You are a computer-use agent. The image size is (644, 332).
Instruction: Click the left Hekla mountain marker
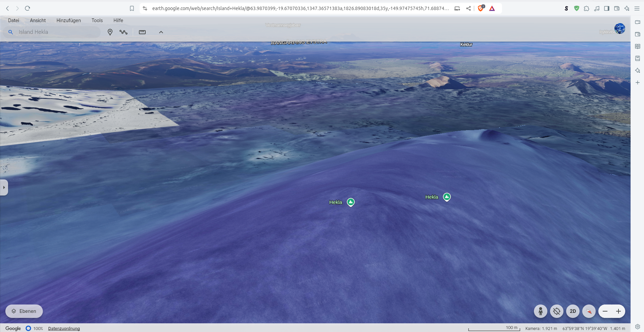351,202
